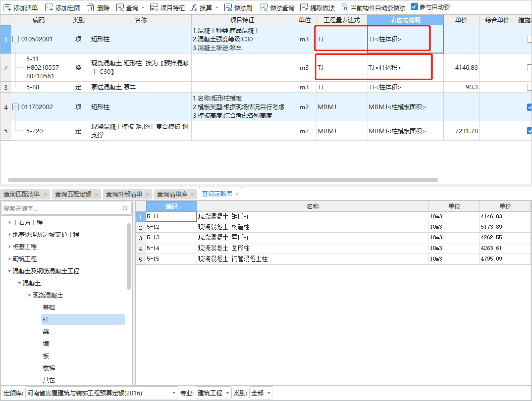
Task: Expand the 土石方工程 tree node
Action: (9, 222)
